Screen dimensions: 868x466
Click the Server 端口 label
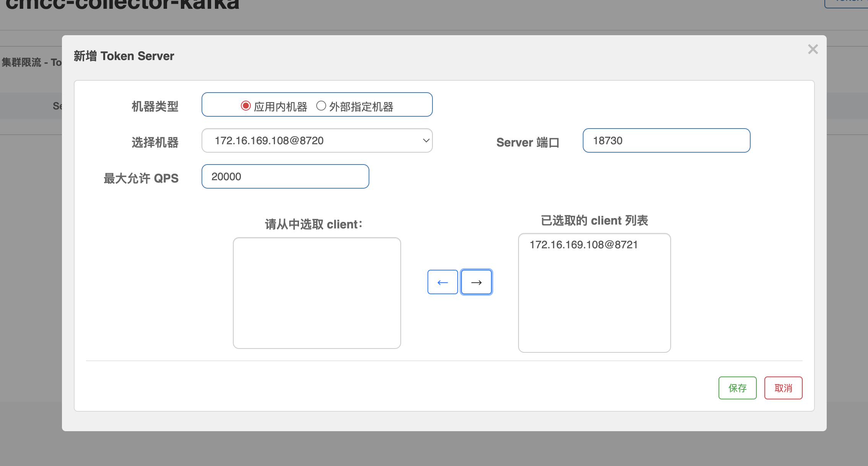[528, 142]
